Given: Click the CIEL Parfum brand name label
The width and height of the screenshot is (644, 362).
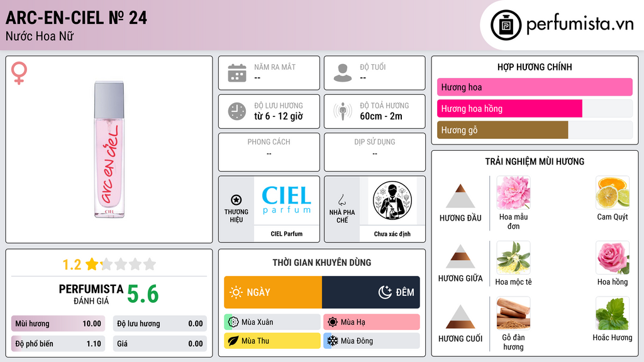Looking at the screenshot, I should pyautogui.click(x=287, y=234).
